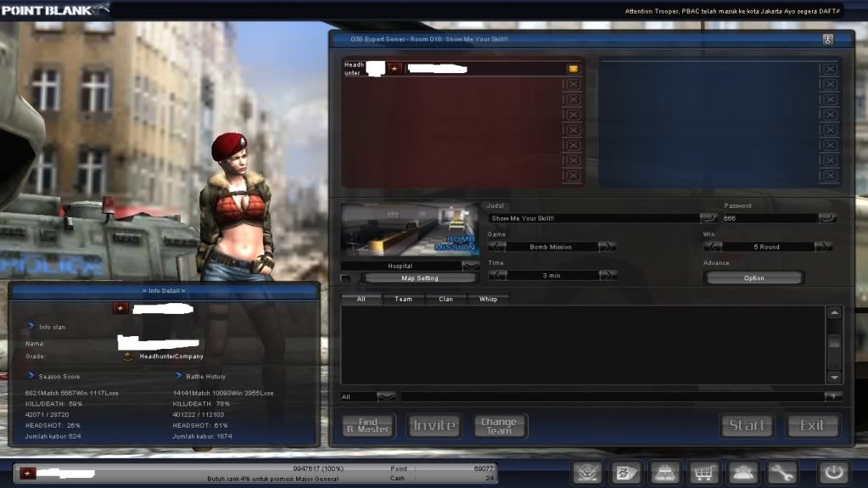Screen dimensions: 868x488
Task: Open the inventory backpack icon
Action: pyautogui.click(x=664, y=473)
